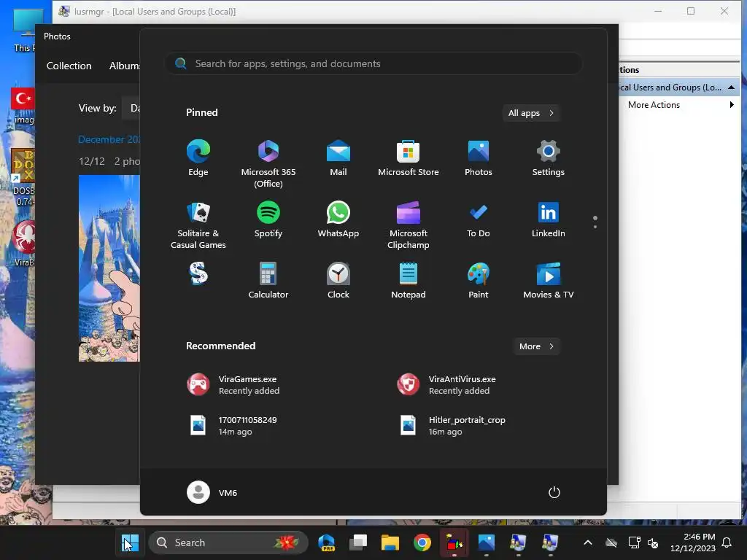The width and height of the screenshot is (747, 560).
Task: Launch Photos from the pinned grid
Action: [x=479, y=158]
